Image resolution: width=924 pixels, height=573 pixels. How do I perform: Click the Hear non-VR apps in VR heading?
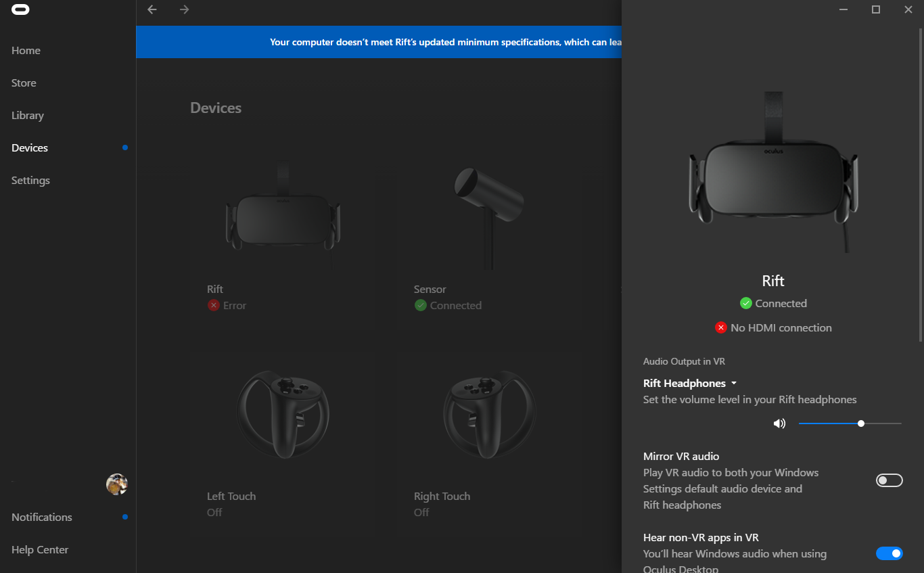(701, 537)
